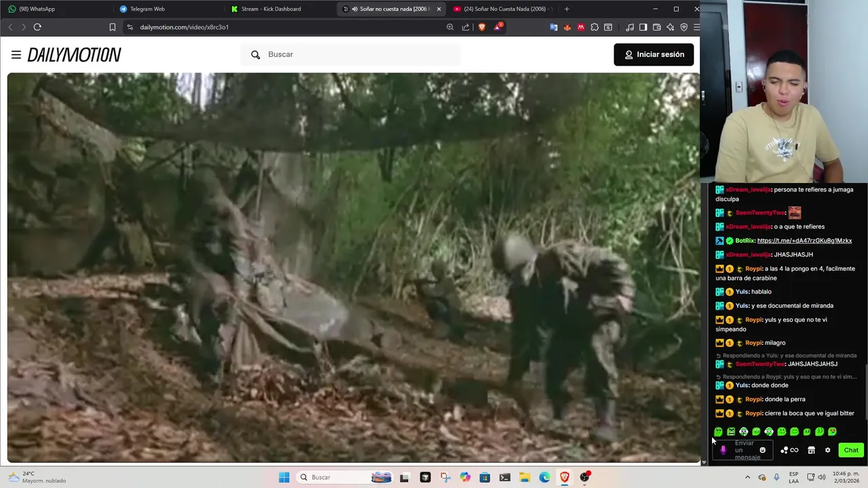This screenshot has width=868, height=488.
Task: Open a new browser tab
Action: coord(567,9)
